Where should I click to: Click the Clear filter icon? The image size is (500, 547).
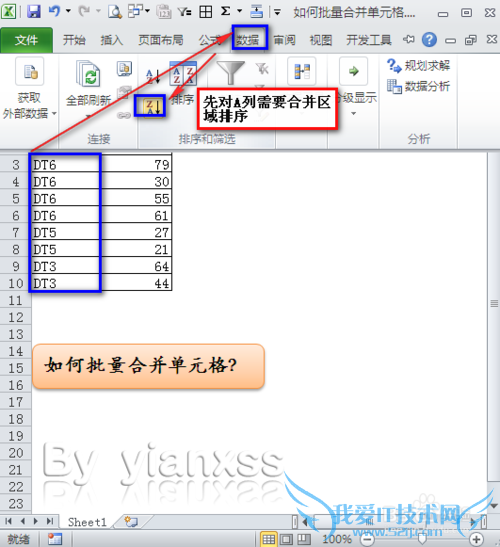coord(262,69)
